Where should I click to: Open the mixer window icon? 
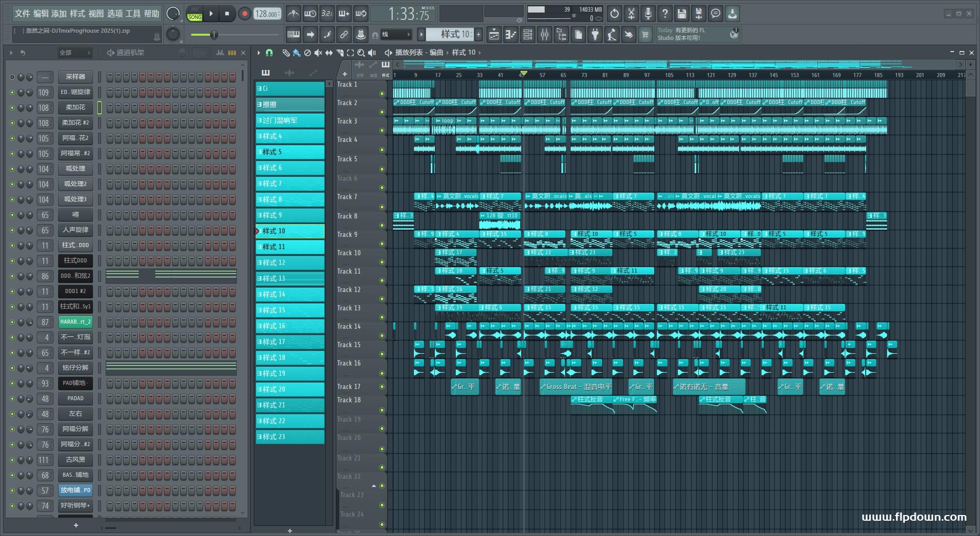(545, 35)
